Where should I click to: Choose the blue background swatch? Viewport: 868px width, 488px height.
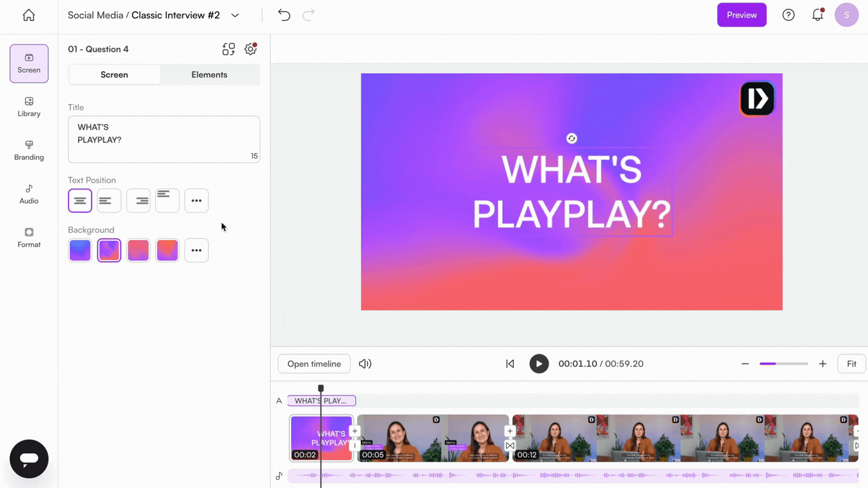tap(80, 250)
